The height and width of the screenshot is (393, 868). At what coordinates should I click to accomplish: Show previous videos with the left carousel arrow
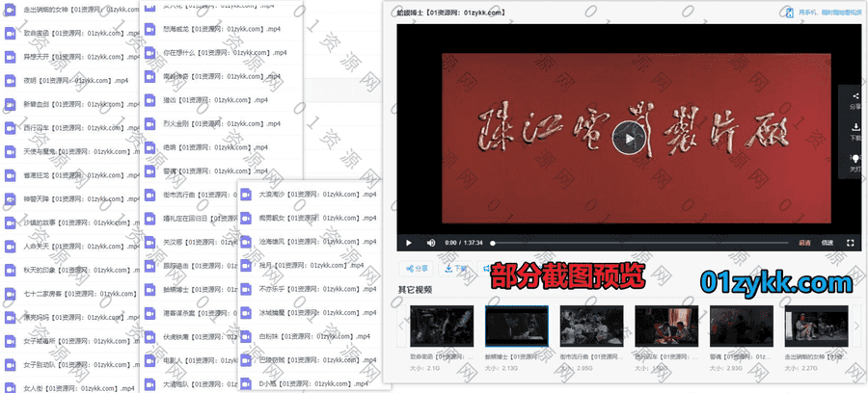401,326
